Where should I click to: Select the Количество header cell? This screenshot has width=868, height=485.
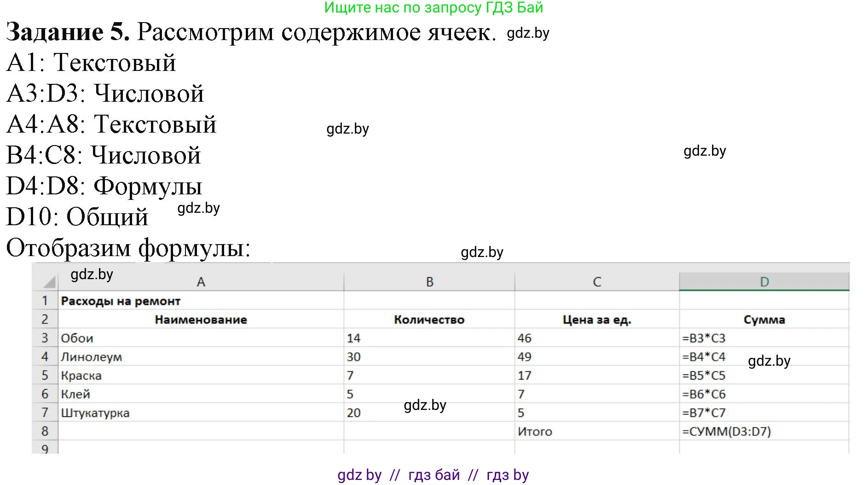tap(428, 319)
